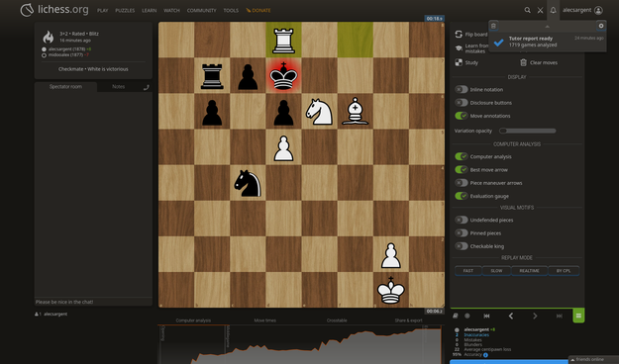Switch to the Notes tab
619x364 pixels.
(x=119, y=87)
